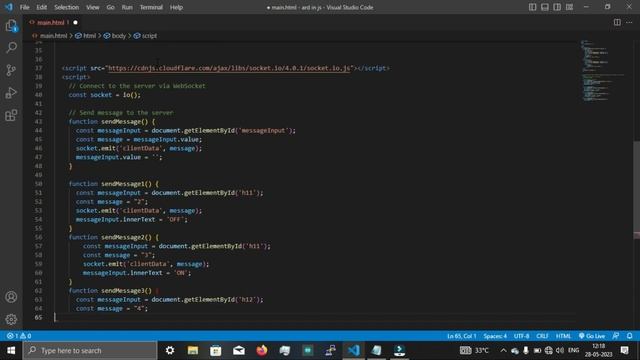Click the split editor right icon
This screenshot has height=360, width=640.
click(x=617, y=22)
